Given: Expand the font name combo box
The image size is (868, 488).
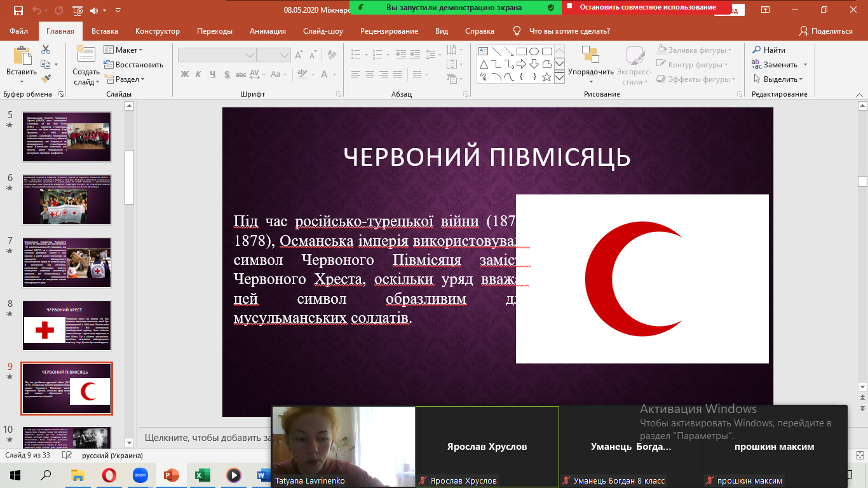Looking at the screenshot, I should (250, 55).
